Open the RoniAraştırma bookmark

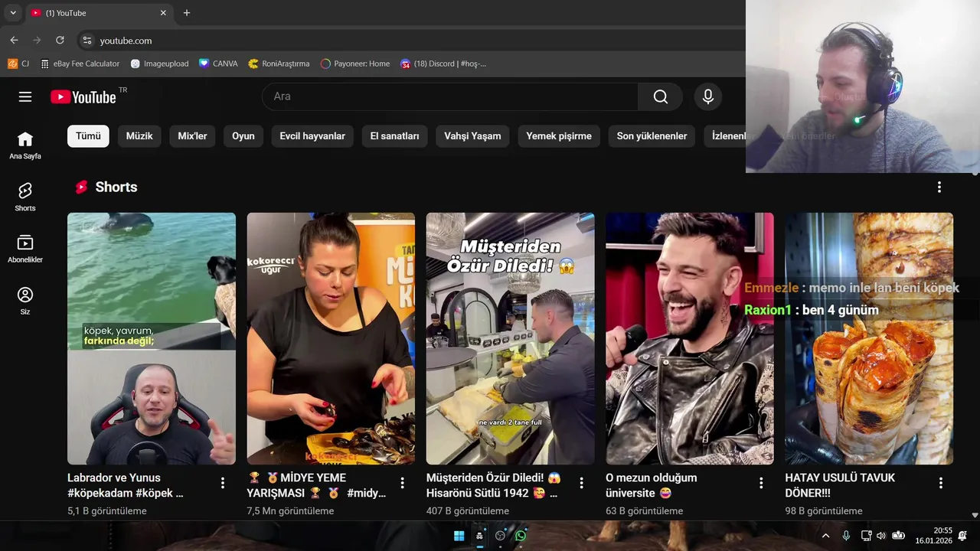click(x=279, y=64)
